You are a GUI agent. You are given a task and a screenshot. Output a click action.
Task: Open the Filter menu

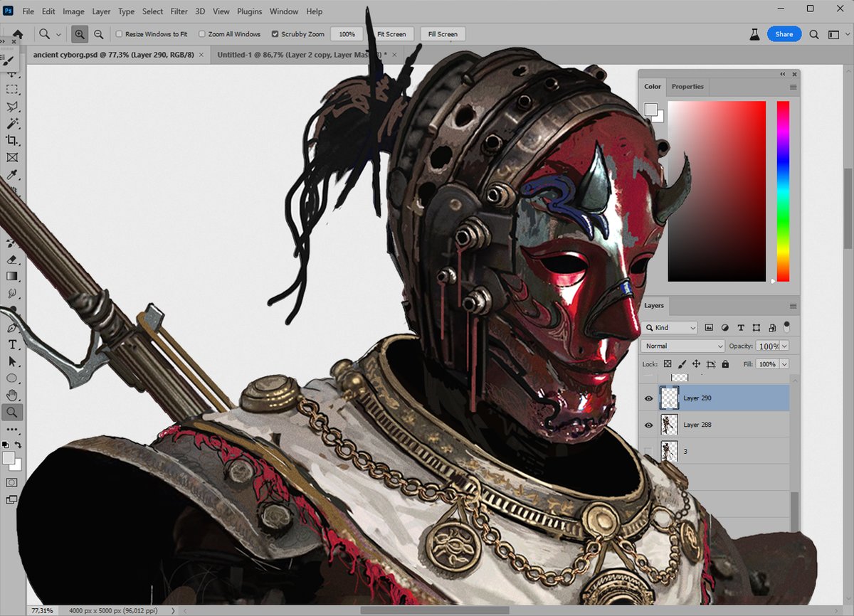tap(179, 11)
